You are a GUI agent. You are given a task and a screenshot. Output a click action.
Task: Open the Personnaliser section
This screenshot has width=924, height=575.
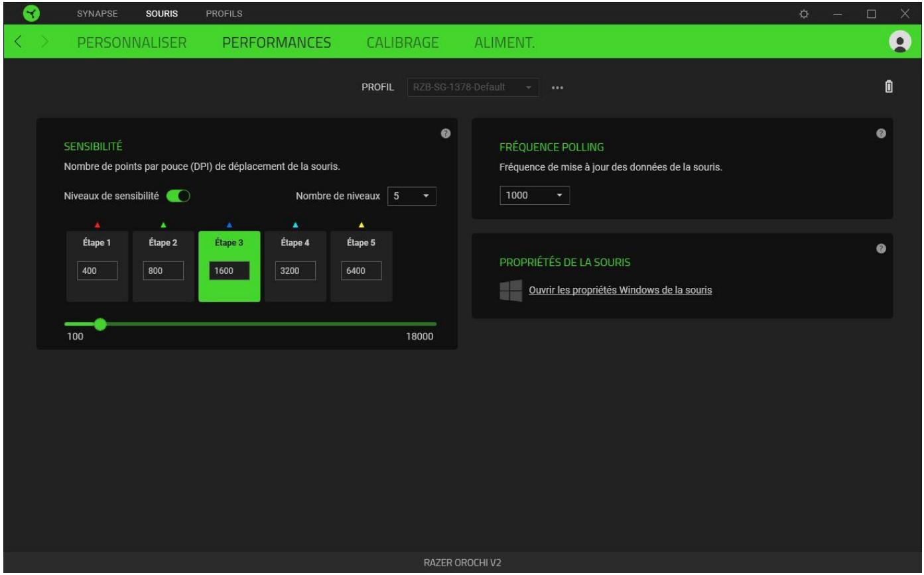pos(132,42)
